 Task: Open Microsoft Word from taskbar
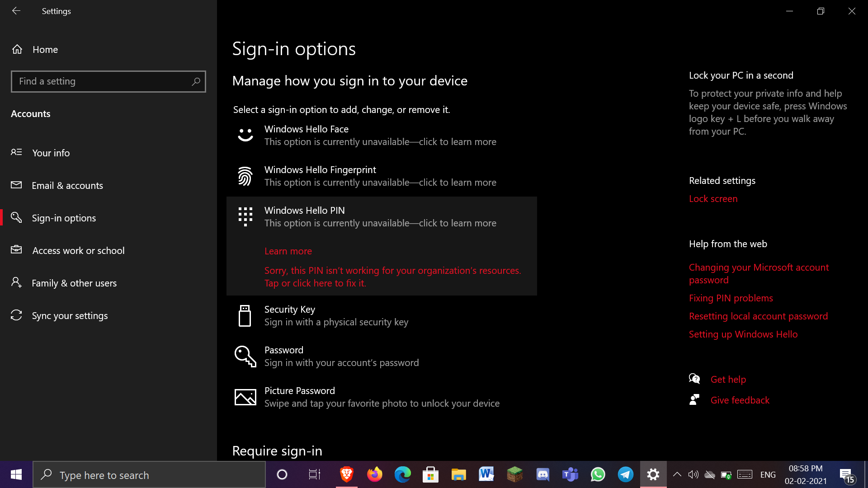pyautogui.click(x=486, y=474)
